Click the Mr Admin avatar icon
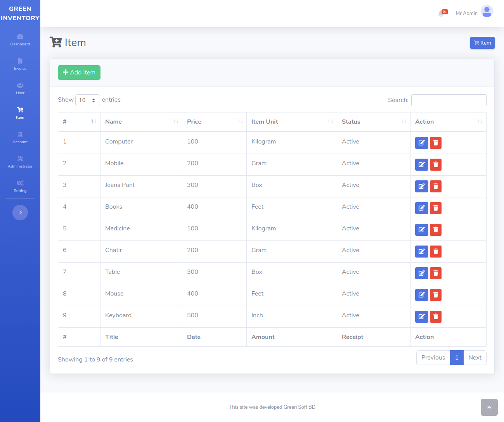This screenshot has height=422, width=504. (487, 11)
